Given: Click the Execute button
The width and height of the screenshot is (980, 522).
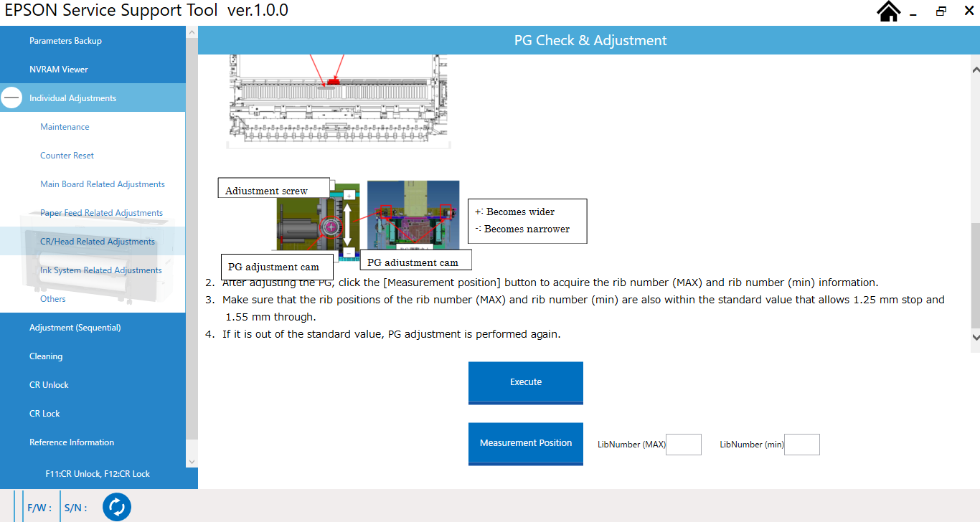Looking at the screenshot, I should 526,383.
